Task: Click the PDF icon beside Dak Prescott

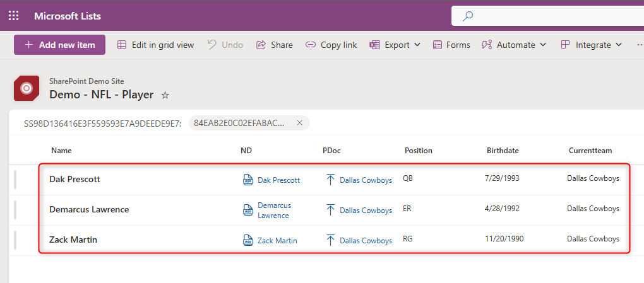Action: pos(248,180)
